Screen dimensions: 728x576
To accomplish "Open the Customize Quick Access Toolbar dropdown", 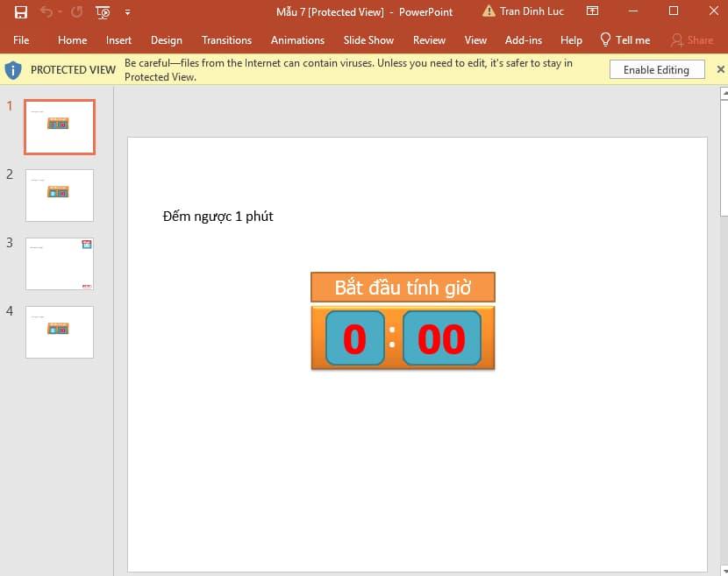I will tap(127, 11).
